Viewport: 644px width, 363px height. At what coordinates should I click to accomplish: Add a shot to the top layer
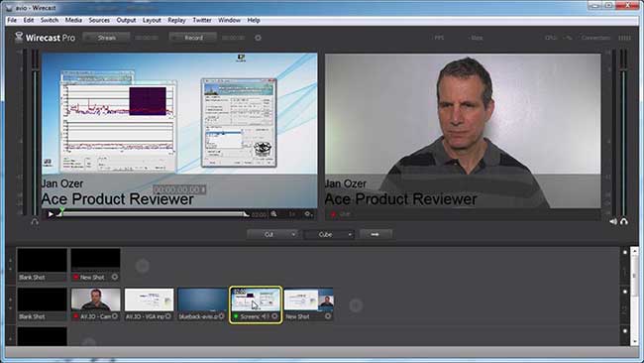[x=142, y=266]
